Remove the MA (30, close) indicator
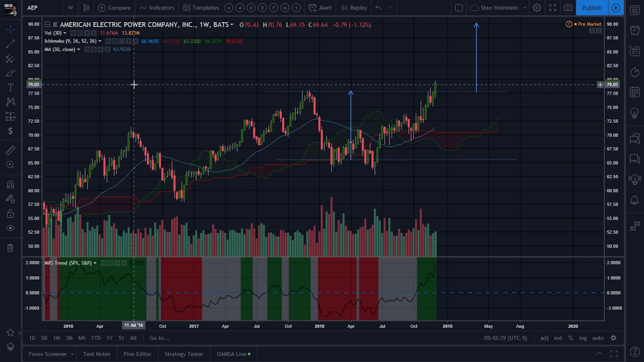The width and height of the screenshot is (644, 362). [107, 49]
